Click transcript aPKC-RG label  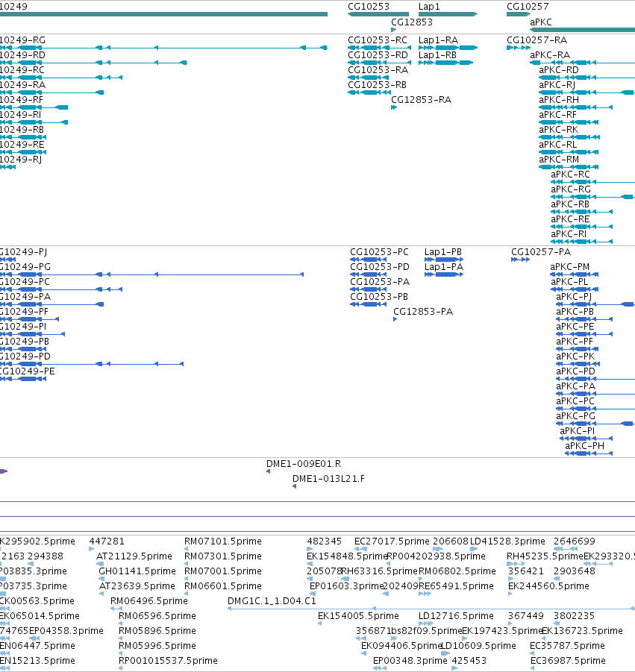tap(571, 189)
